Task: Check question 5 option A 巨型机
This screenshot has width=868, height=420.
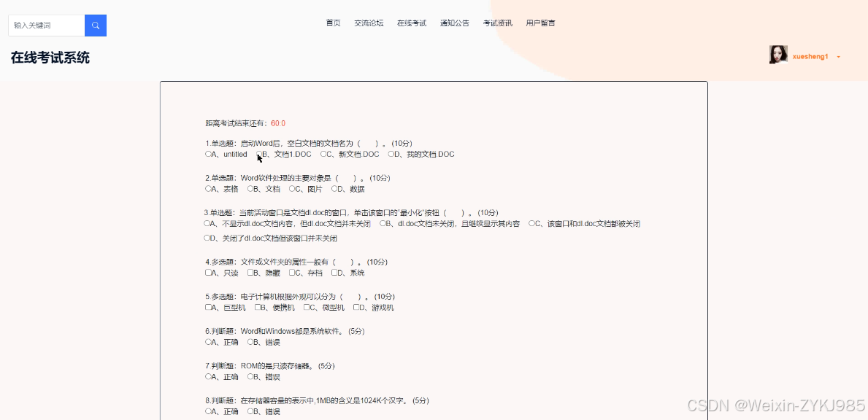Action: (208, 307)
